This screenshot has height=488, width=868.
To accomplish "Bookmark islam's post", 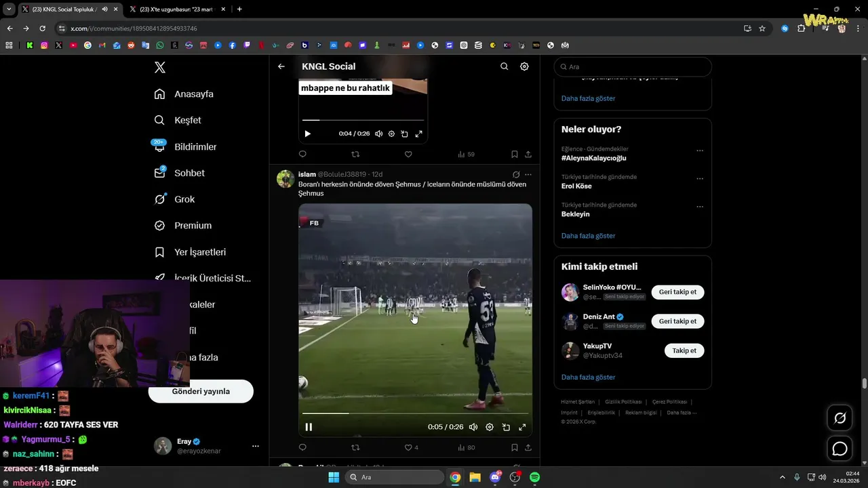I will pyautogui.click(x=515, y=447).
